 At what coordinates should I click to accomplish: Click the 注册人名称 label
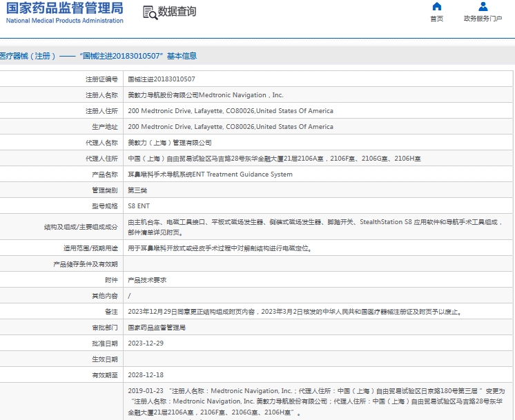(x=101, y=95)
